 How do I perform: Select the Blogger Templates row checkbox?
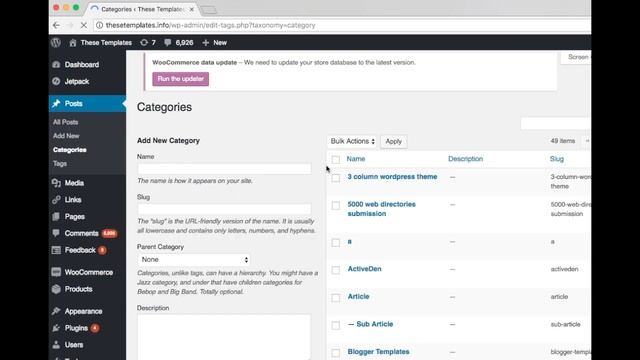coord(336,353)
